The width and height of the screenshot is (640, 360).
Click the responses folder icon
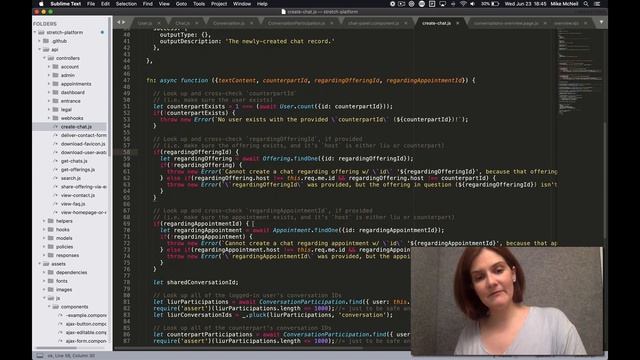[51, 255]
